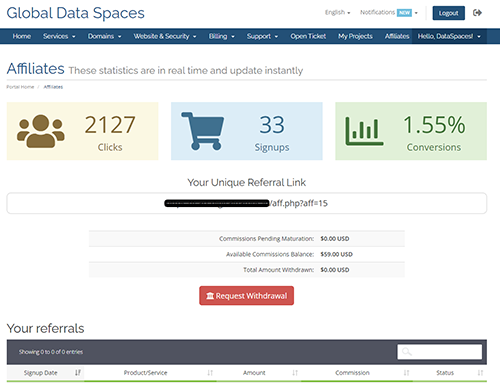
Task: Expand the Hello, DataSpaces! account menu
Action: 449,36
